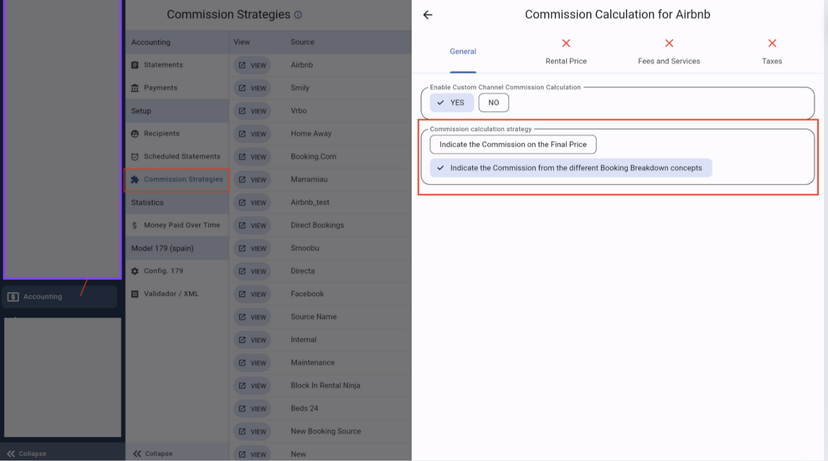Click the Scheduled Statements clock icon
828x461 pixels.
click(135, 157)
